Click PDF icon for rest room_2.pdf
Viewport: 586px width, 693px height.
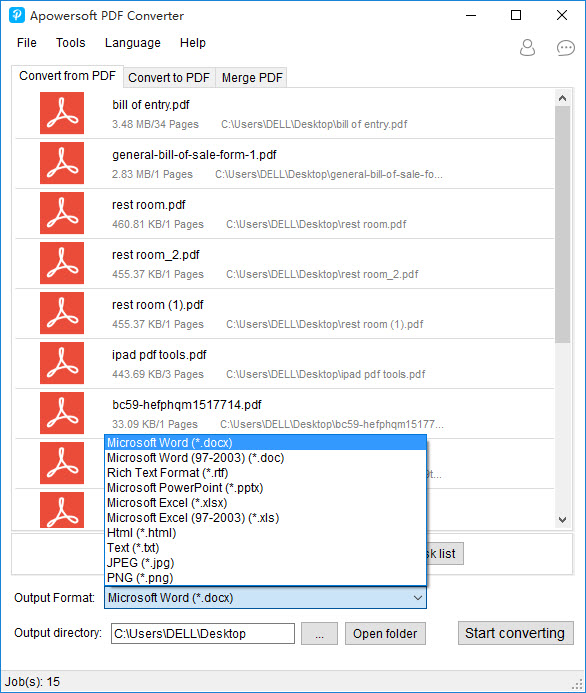click(62, 263)
